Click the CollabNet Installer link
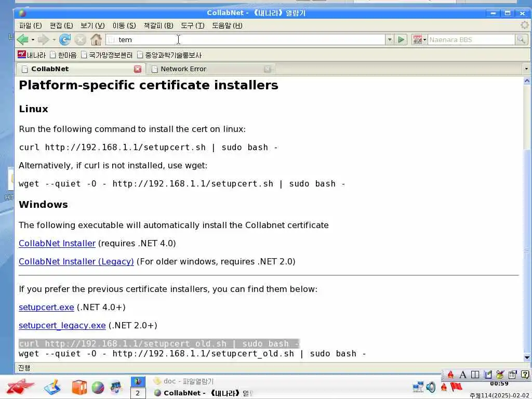Viewport: 532px width, 399px height. [x=57, y=243]
